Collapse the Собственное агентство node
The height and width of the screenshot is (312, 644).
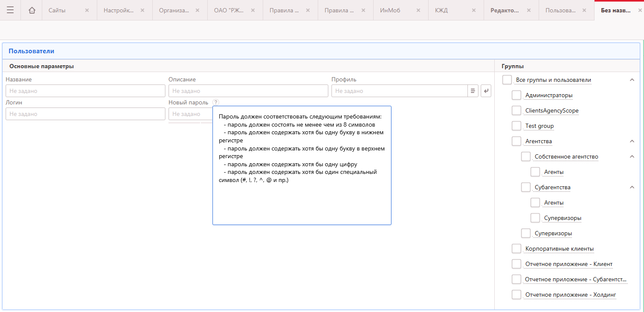pyautogui.click(x=632, y=156)
